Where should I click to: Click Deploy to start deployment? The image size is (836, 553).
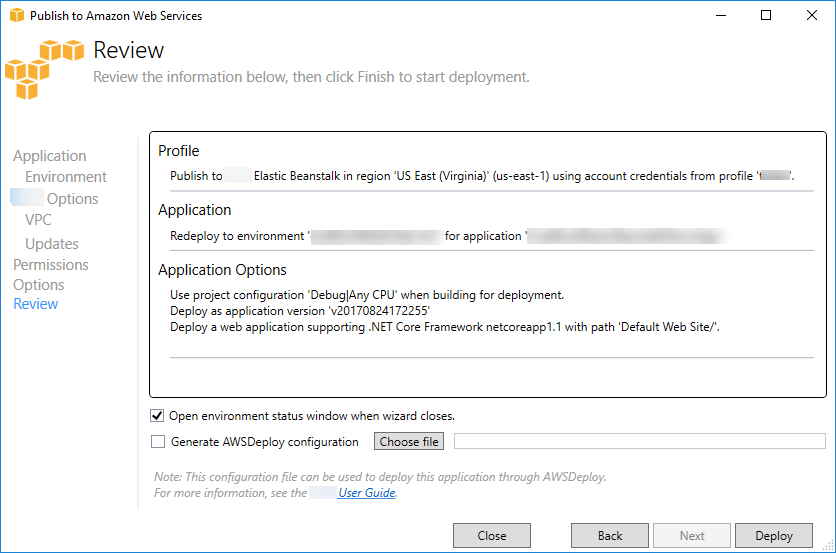coord(774,536)
